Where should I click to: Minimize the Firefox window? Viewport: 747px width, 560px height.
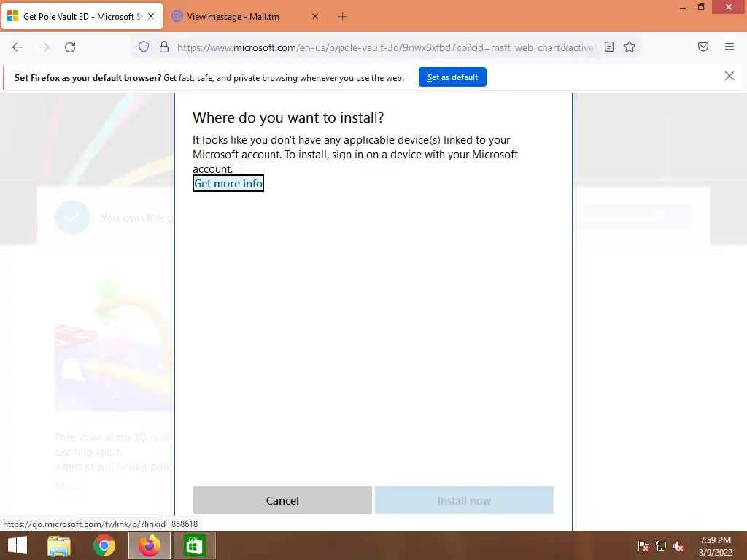click(x=683, y=7)
